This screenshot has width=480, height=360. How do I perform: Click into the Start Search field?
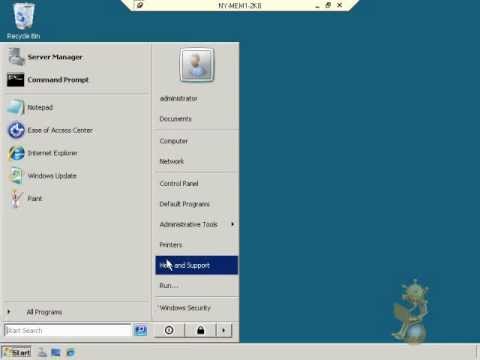coord(68,330)
